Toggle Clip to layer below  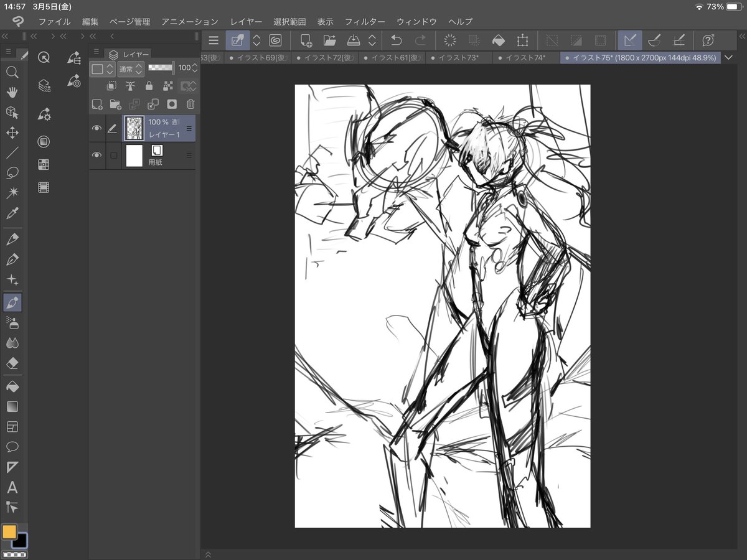pos(111,86)
